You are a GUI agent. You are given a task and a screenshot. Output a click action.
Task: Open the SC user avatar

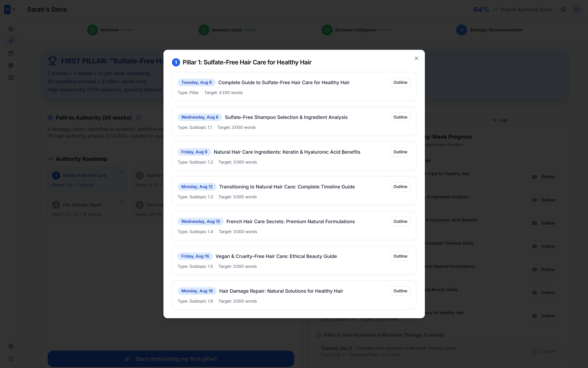tap(577, 10)
